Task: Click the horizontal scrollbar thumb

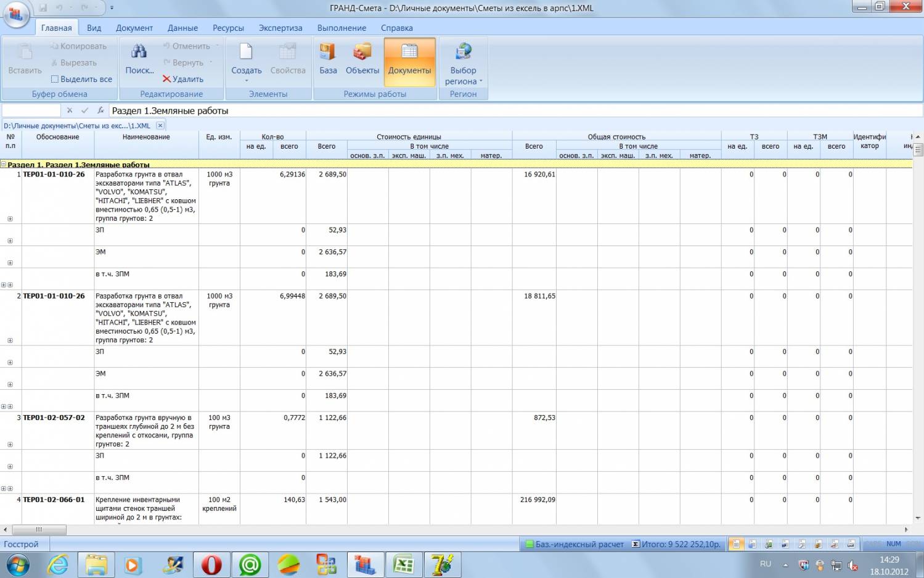Action: [x=39, y=529]
